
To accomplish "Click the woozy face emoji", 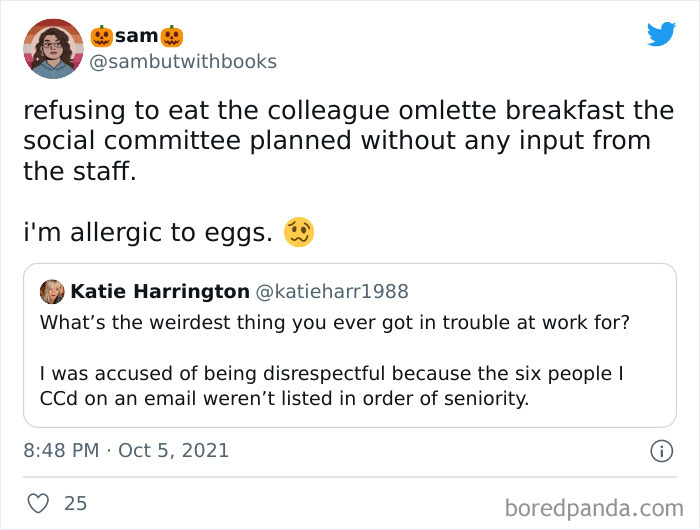I will (x=297, y=233).
